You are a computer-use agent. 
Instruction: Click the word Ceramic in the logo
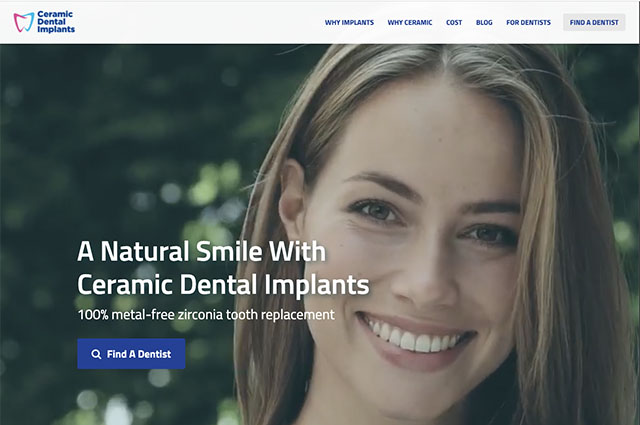[55, 14]
